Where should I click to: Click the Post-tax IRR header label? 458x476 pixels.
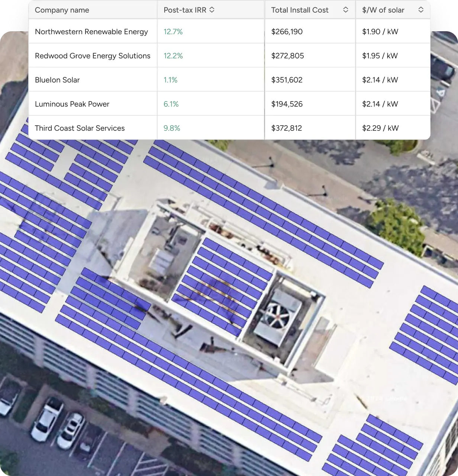click(x=185, y=10)
